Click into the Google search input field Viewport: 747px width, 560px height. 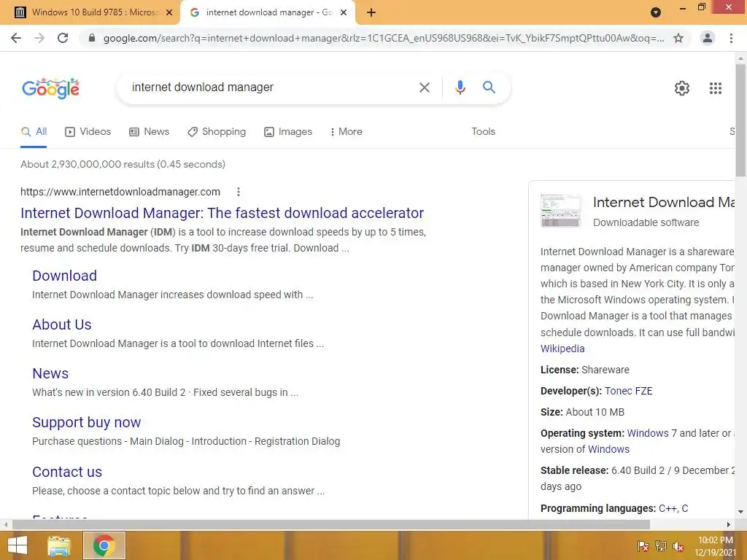(269, 87)
